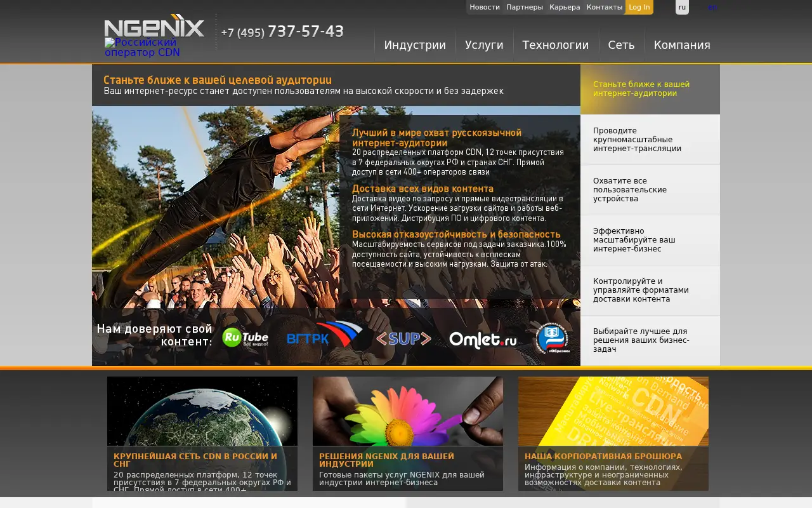Click heading Высокая отказоустойчивость и безопасность
The width and height of the screenshot is (812, 508).
[456, 234]
